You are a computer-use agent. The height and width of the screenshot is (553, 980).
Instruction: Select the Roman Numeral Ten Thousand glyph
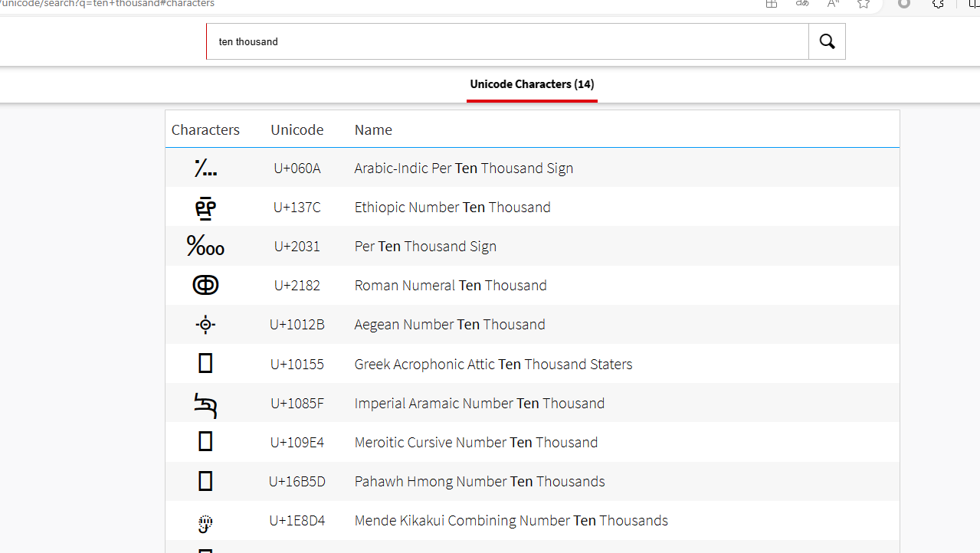tap(205, 285)
